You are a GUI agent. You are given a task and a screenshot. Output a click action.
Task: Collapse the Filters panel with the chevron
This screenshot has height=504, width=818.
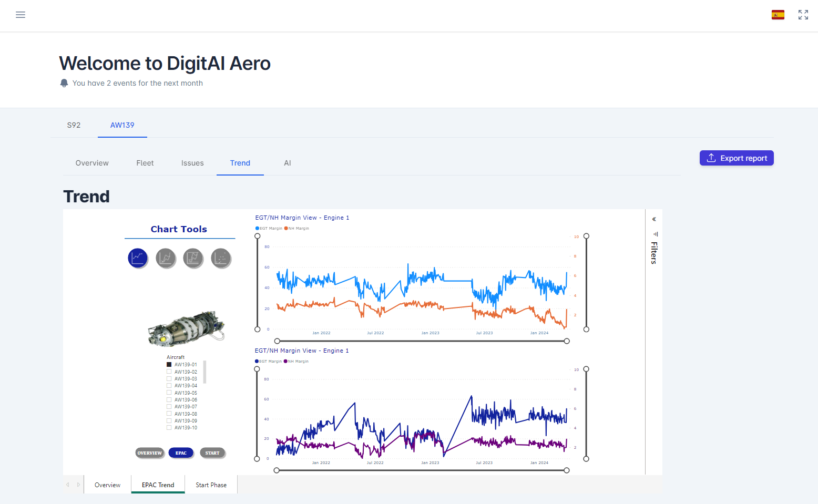tap(654, 219)
